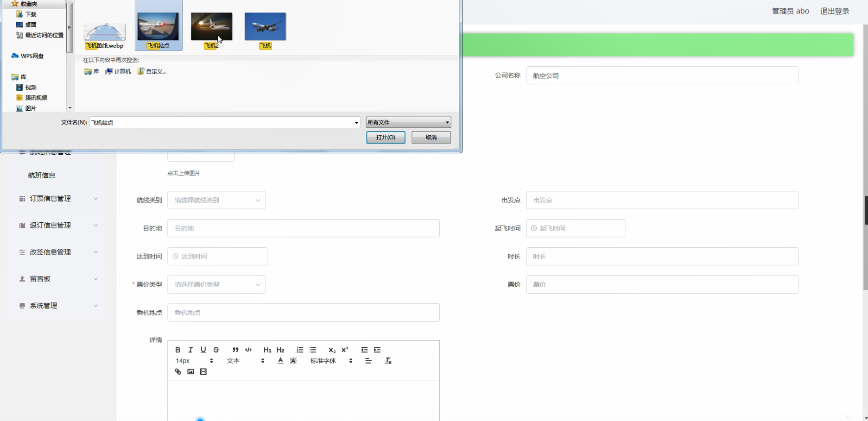The width and height of the screenshot is (868, 421).
Task: Apply Heading 2 style in the editor
Action: pos(280,350)
